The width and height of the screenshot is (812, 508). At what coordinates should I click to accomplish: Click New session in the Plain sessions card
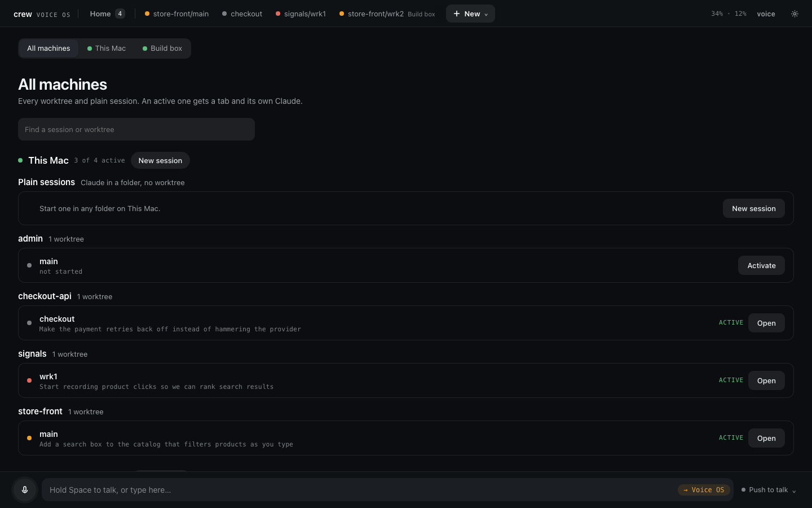point(753,208)
